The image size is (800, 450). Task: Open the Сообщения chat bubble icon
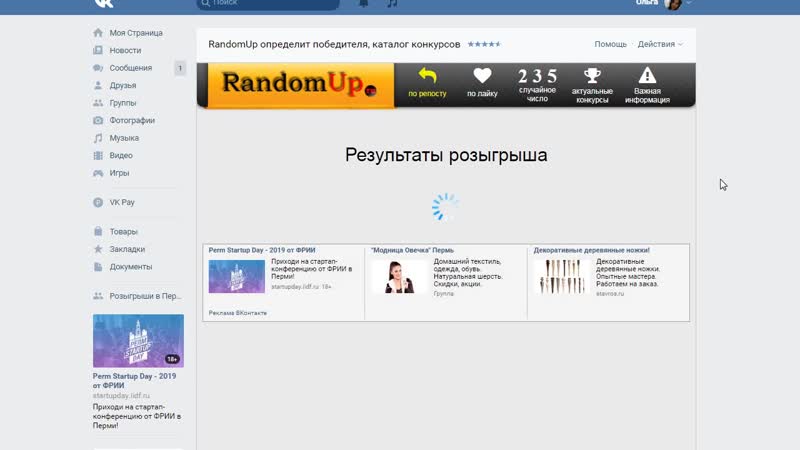pos(98,68)
